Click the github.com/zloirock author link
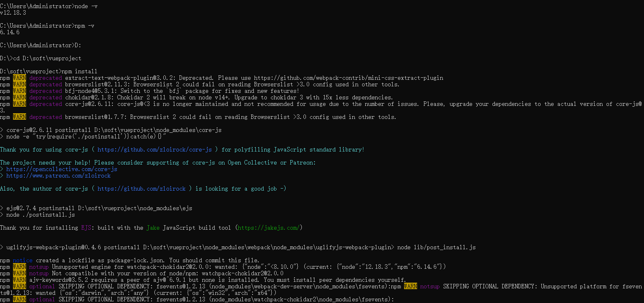Screen dimensions: 644x303 pyautogui.click(x=142, y=189)
